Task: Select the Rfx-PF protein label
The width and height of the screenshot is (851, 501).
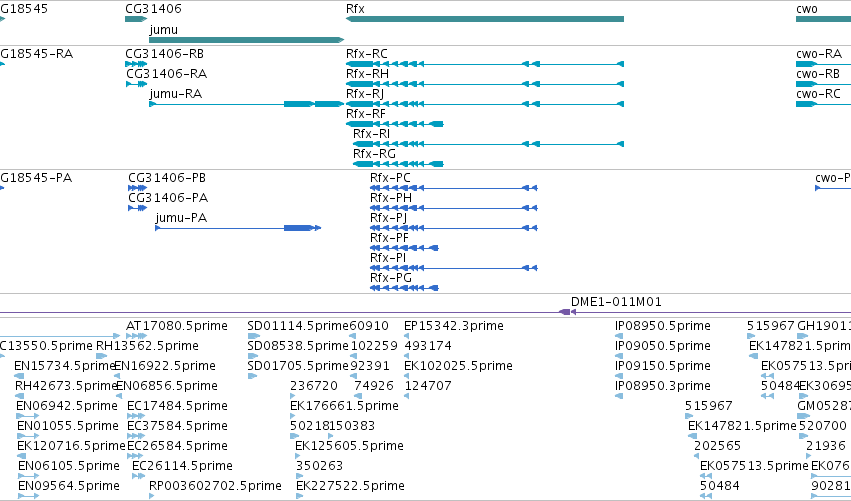Action: tap(389, 238)
